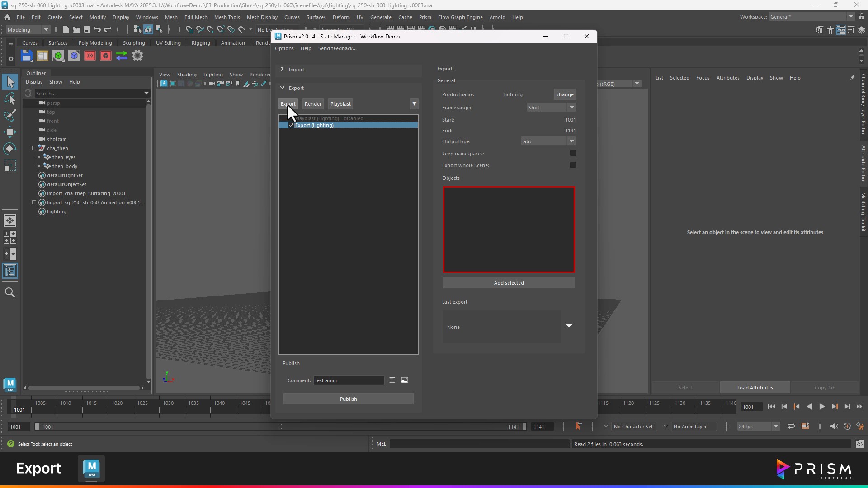Click the magnifier search icon in left sidebar
This screenshot has width=868, height=488.
tap(10, 292)
